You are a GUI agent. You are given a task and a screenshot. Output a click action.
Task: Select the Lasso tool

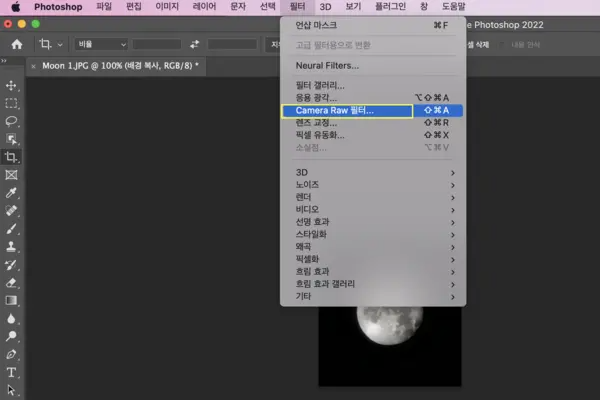coord(11,121)
